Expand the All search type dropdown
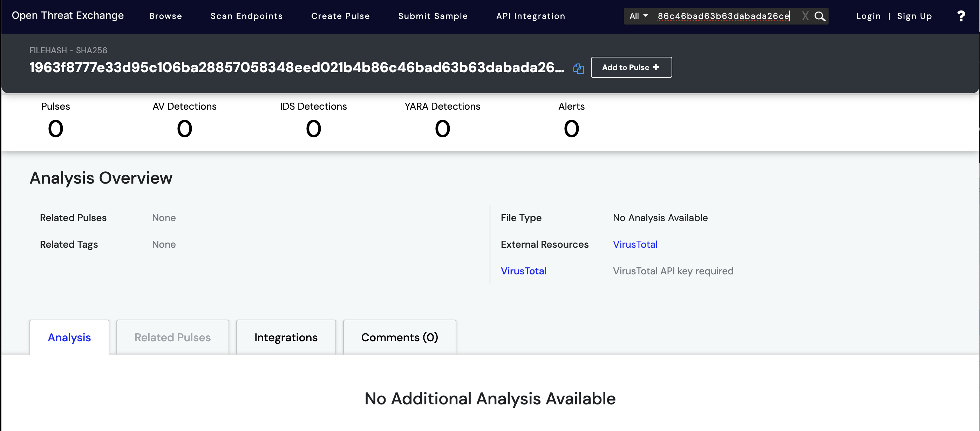The height and width of the screenshot is (431, 980). pos(638,16)
